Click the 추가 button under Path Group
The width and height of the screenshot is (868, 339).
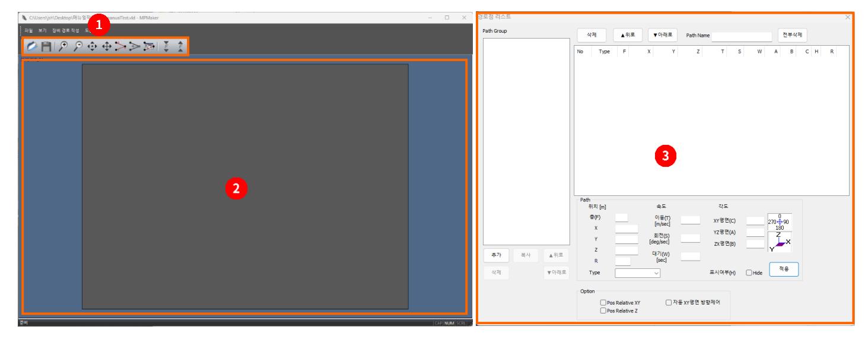[x=495, y=255]
